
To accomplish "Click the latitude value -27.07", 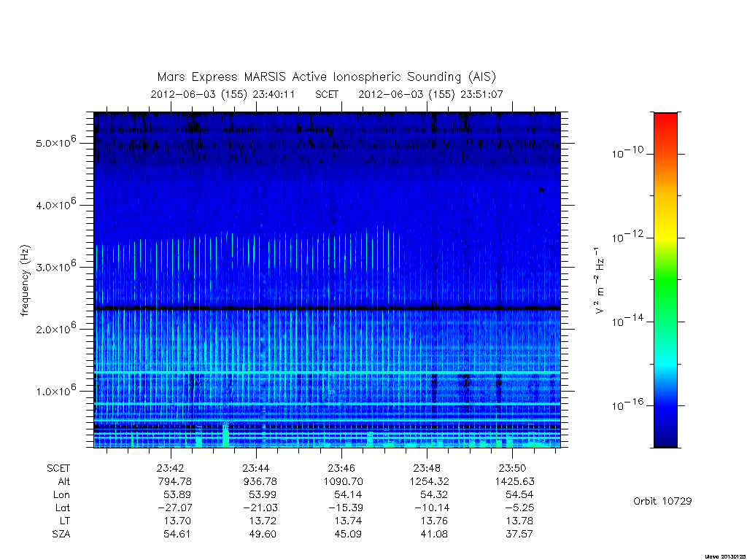I will click(x=174, y=507).
